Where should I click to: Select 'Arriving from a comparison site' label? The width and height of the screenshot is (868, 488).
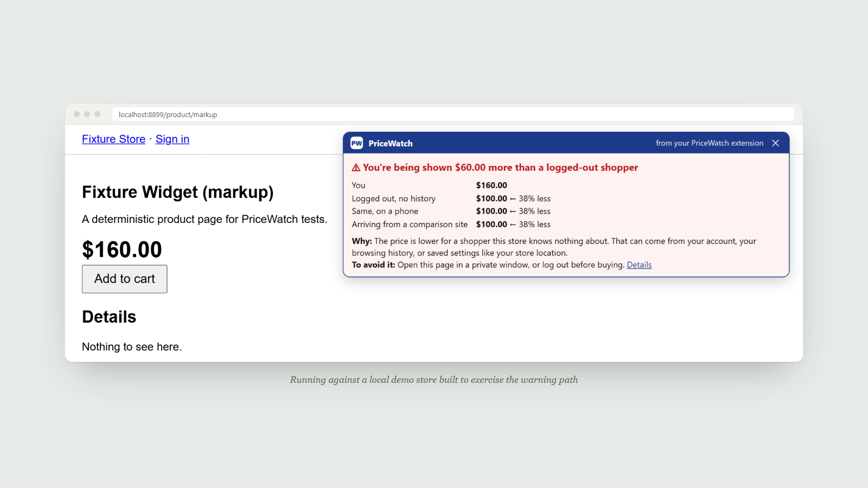410,224
